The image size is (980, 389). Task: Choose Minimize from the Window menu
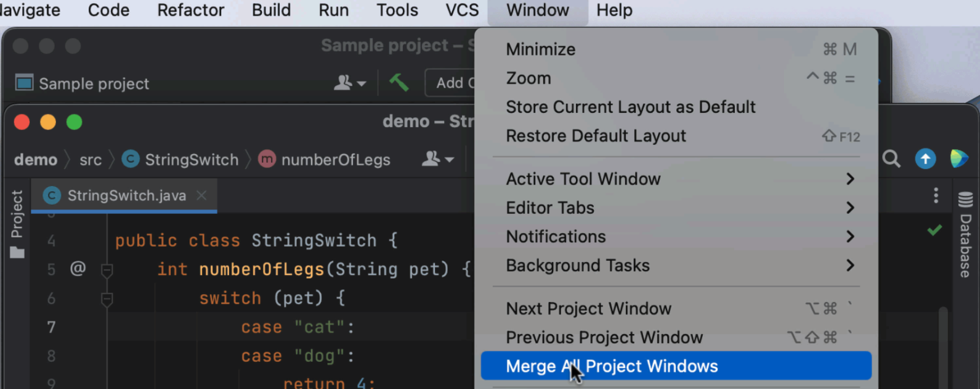pyautogui.click(x=676, y=49)
